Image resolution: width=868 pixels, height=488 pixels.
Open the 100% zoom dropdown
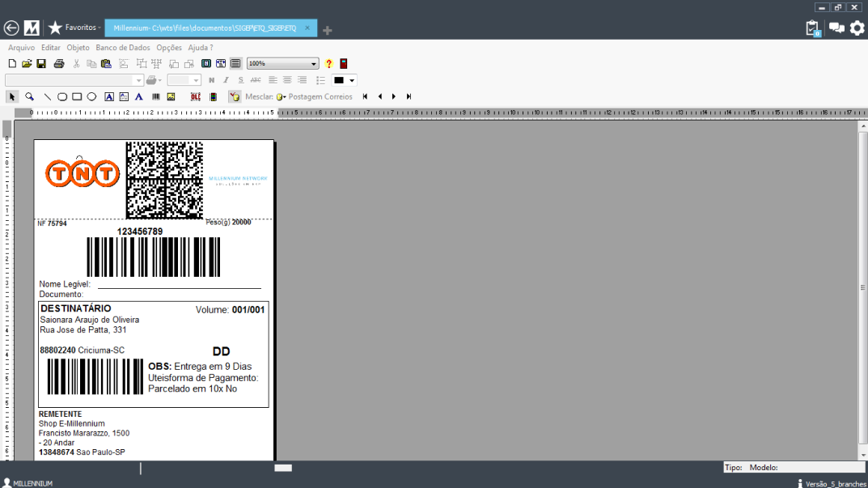click(315, 63)
